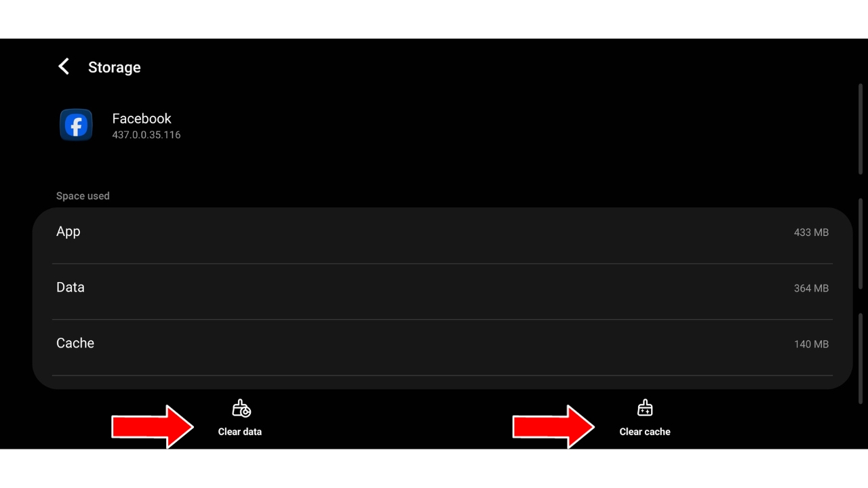
Task: Select the Clear cache text label
Action: tap(645, 432)
